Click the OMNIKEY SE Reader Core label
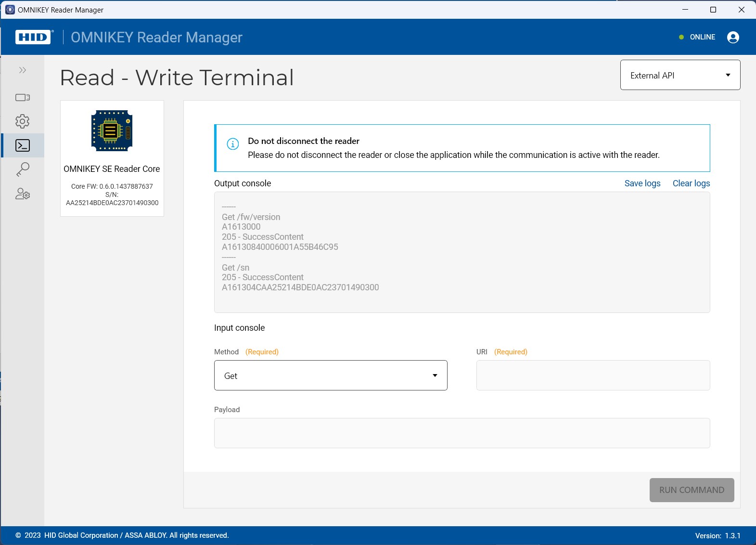This screenshot has width=756, height=545. point(112,169)
